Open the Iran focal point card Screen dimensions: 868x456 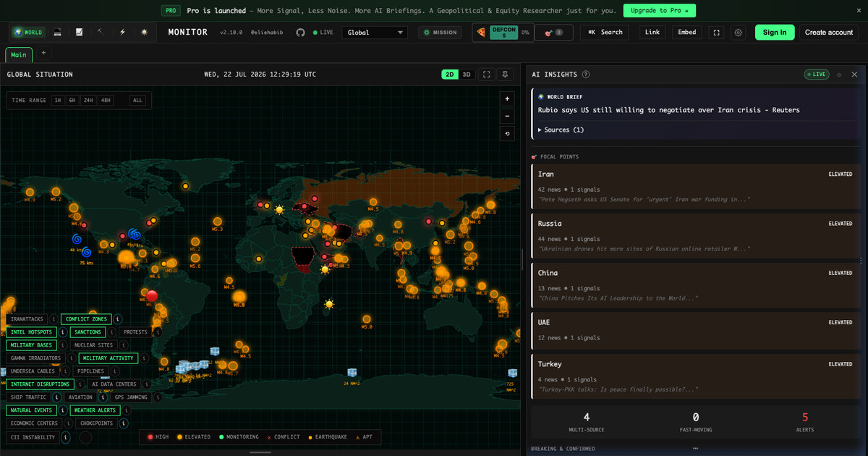pos(696,187)
